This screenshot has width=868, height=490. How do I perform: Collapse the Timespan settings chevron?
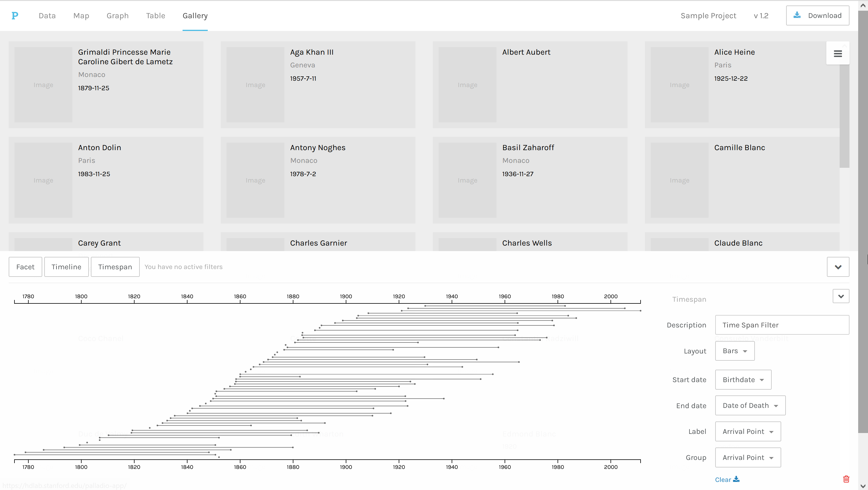click(x=841, y=296)
